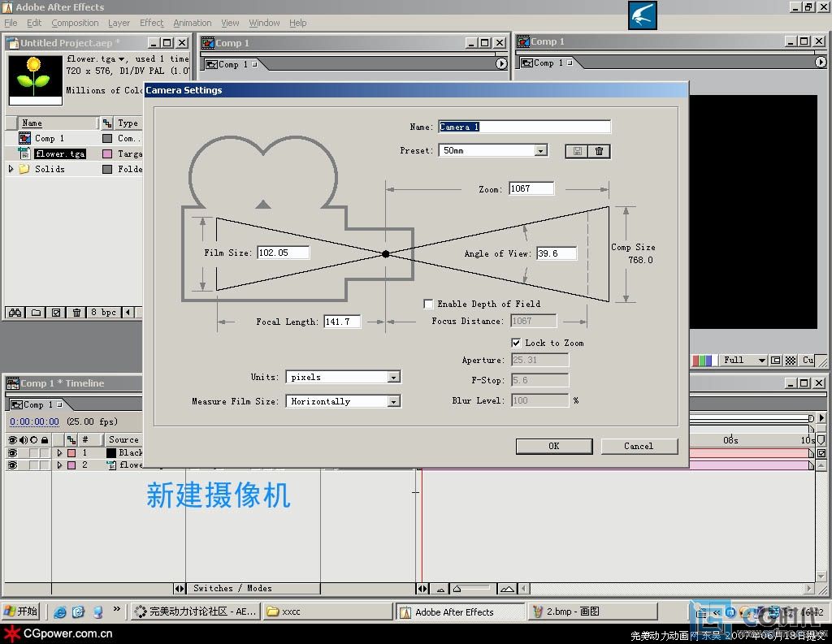Screen dimensions: 832x644
Task: Open the Layer menu
Action: tap(119, 23)
